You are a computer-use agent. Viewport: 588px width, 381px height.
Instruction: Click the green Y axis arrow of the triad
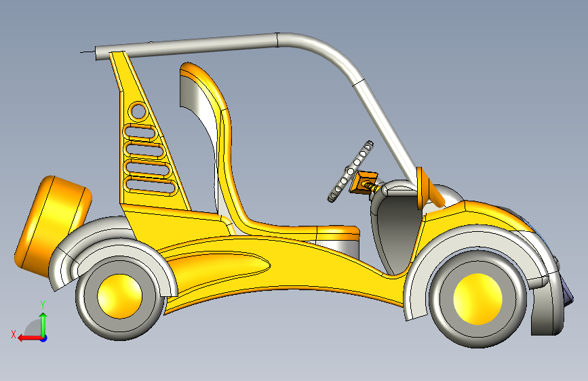point(43,323)
